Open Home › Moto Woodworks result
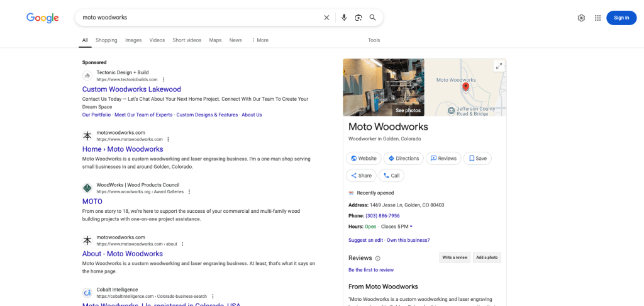The height and width of the screenshot is (306, 644). (x=123, y=149)
